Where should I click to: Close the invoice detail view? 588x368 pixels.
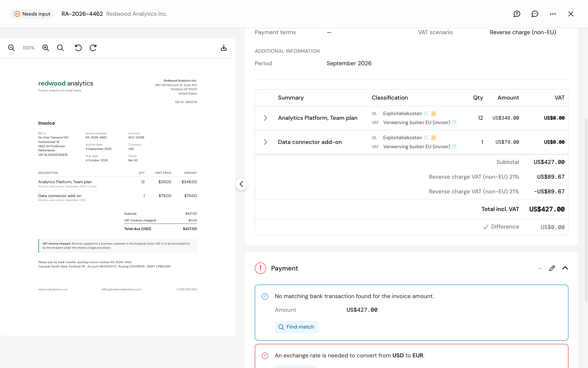[571, 14]
